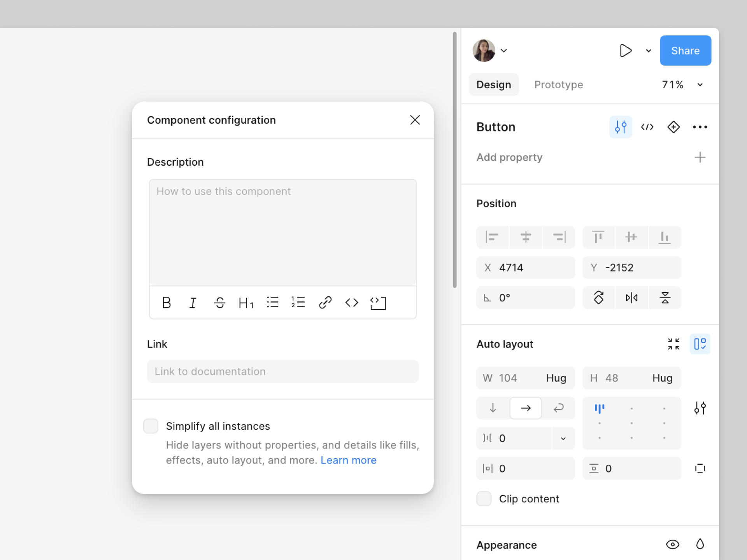The width and height of the screenshot is (747, 560).
Task: Open the Learn more link
Action: click(x=348, y=460)
